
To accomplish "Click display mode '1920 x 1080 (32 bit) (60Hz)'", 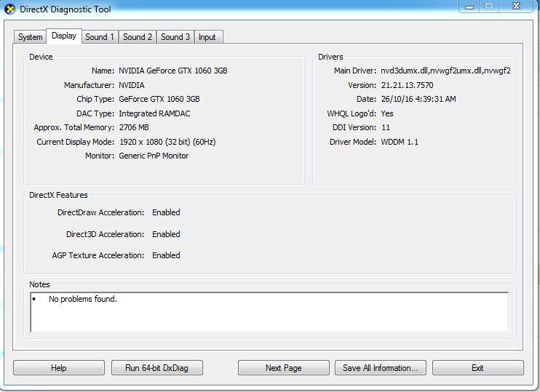I will 167,142.
